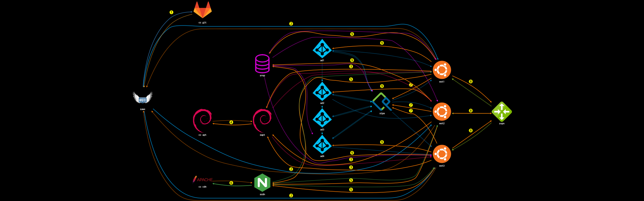644x201 pixels.
Task: Click the ad2 directory diamond icon
Action: click(322, 91)
